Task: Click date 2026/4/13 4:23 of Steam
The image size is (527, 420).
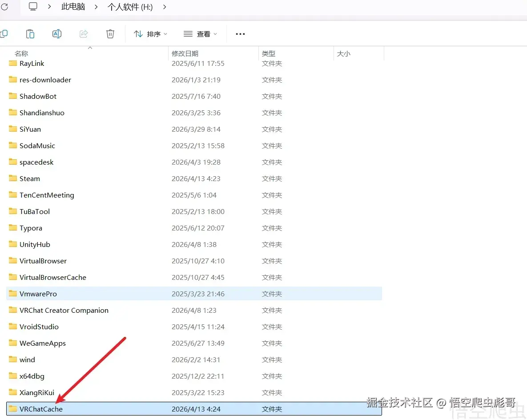Action: pyautogui.click(x=196, y=179)
